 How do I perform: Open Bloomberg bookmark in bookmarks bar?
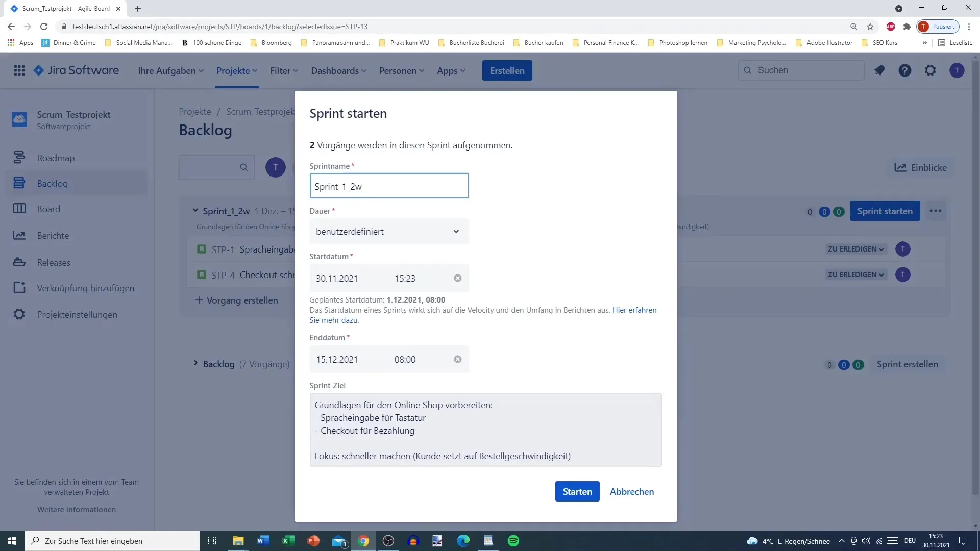[x=271, y=43]
